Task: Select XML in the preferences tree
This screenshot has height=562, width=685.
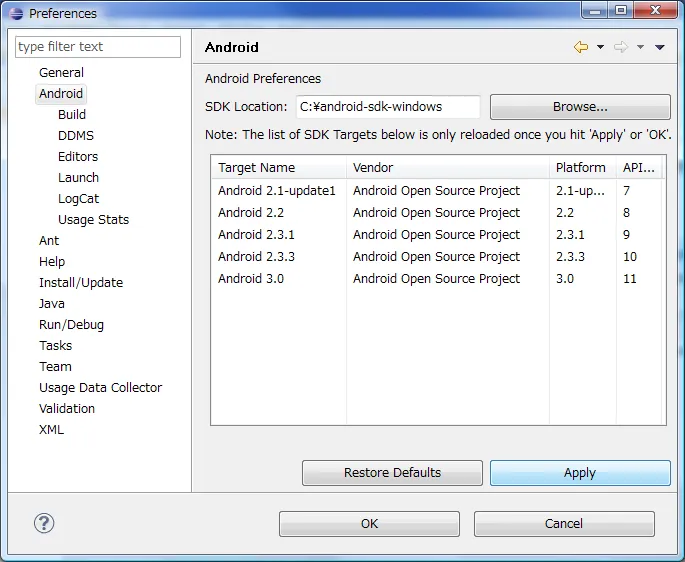Action: pyautogui.click(x=51, y=429)
